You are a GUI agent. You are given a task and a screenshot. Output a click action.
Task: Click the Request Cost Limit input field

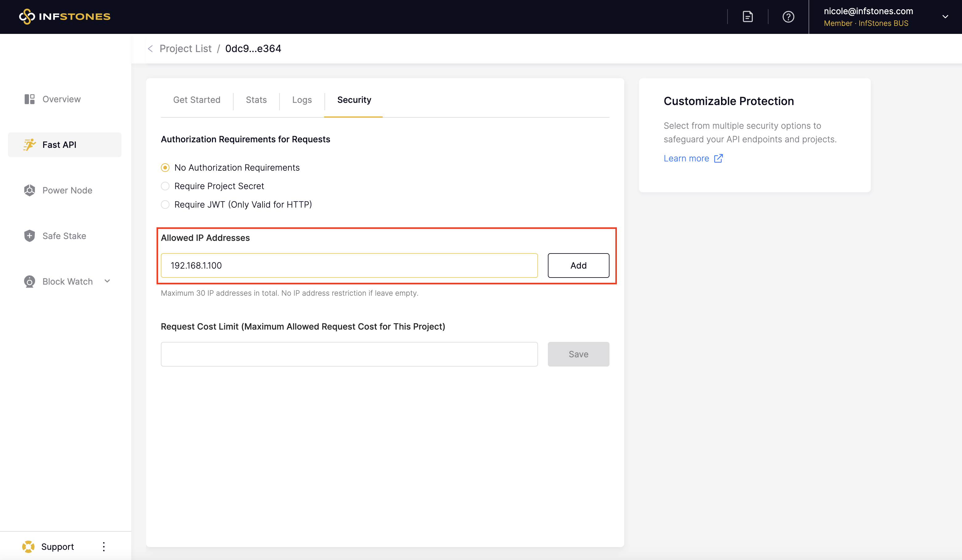tap(349, 354)
